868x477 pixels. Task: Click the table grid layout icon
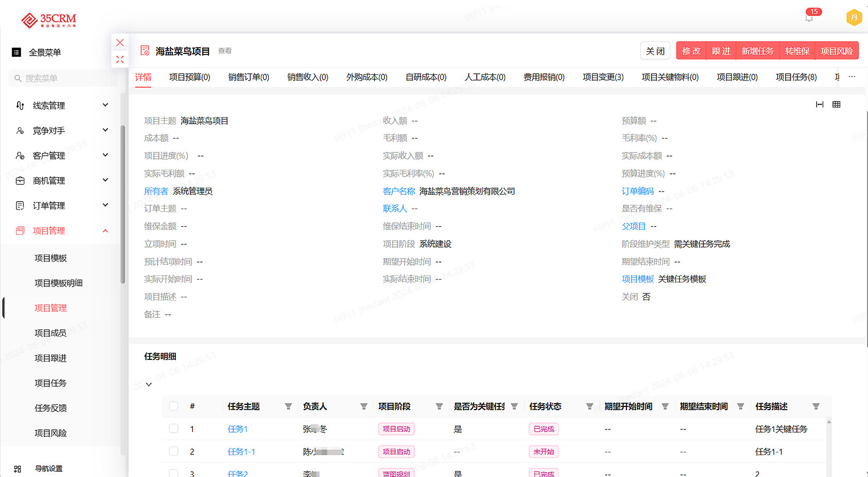[x=836, y=104]
